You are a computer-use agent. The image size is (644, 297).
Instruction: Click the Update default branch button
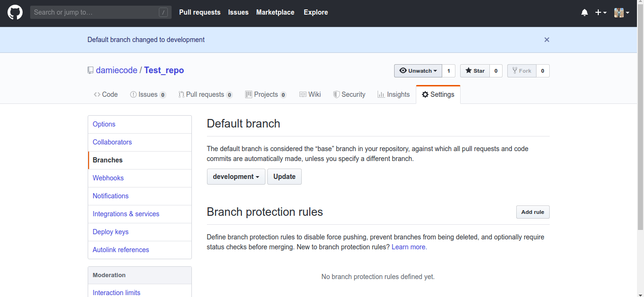[x=284, y=177]
